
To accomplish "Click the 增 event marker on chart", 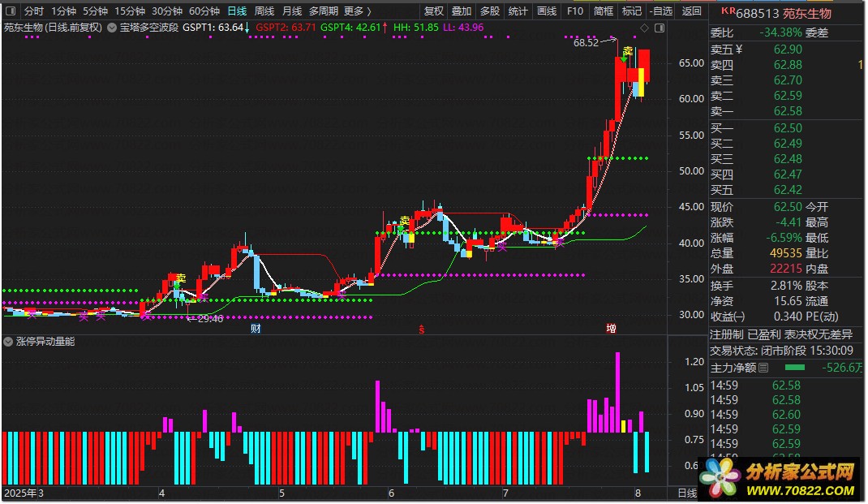I will click(611, 329).
